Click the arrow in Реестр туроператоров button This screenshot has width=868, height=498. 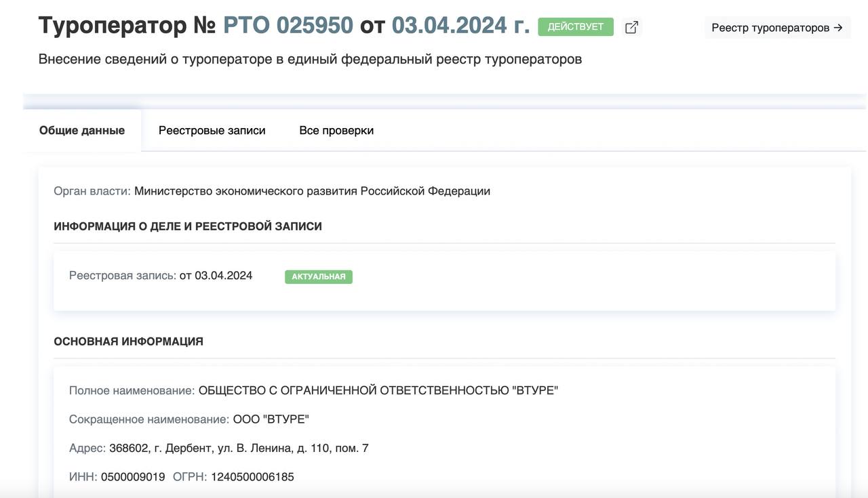838,28
